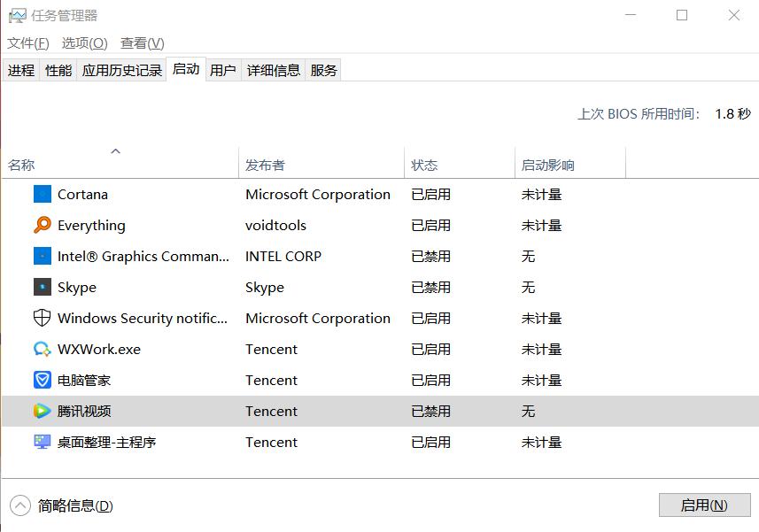Screen dimensions: 759x532
Task: Click the 电脑管家 shield icon
Action: [40, 380]
